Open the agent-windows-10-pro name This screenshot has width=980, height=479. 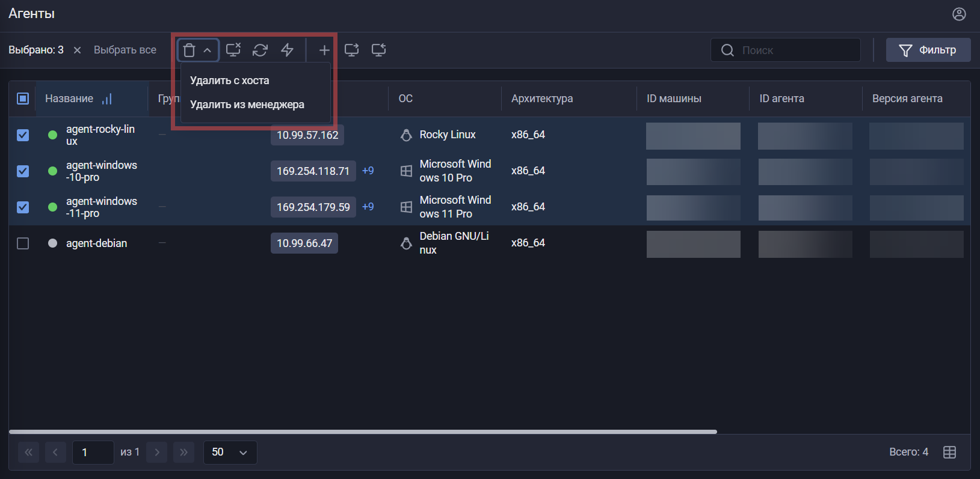(102, 171)
